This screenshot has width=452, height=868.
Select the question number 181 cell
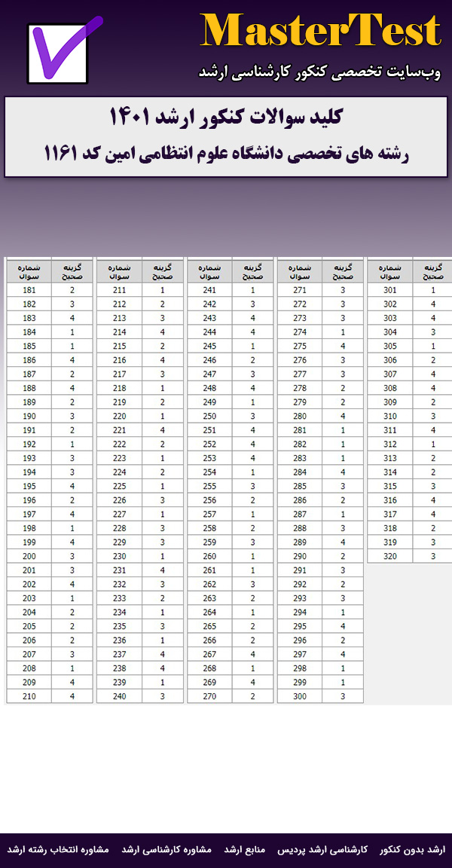(29, 290)
